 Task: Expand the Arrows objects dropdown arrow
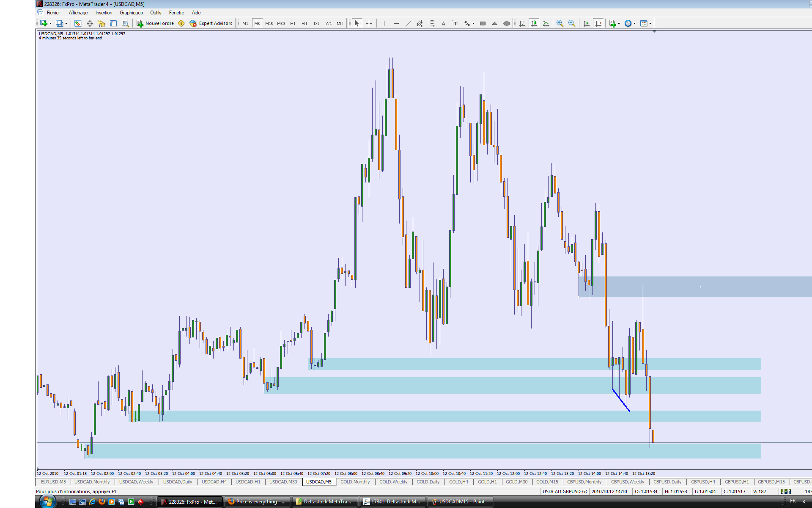click(473, 23)
